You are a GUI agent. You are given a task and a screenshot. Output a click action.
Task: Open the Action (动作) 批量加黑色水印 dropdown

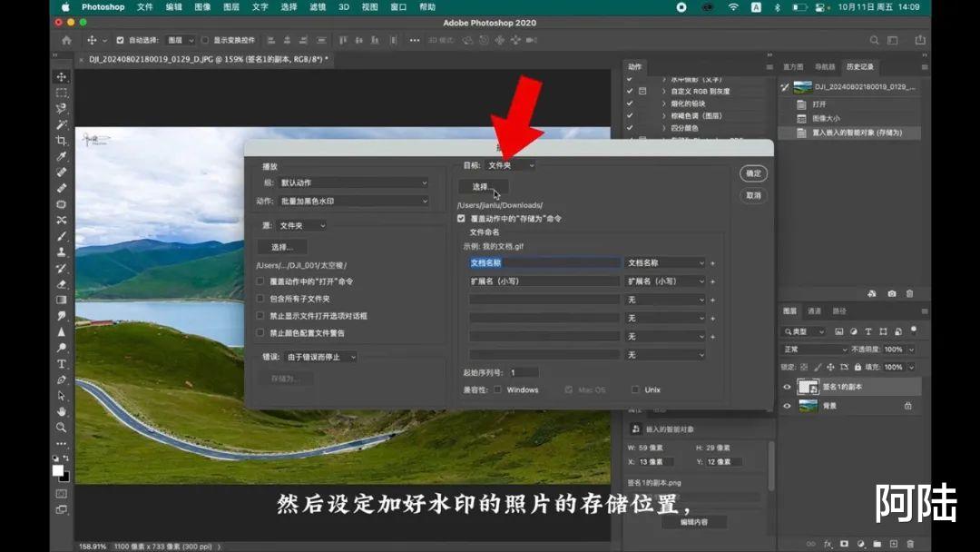(354, 202)
